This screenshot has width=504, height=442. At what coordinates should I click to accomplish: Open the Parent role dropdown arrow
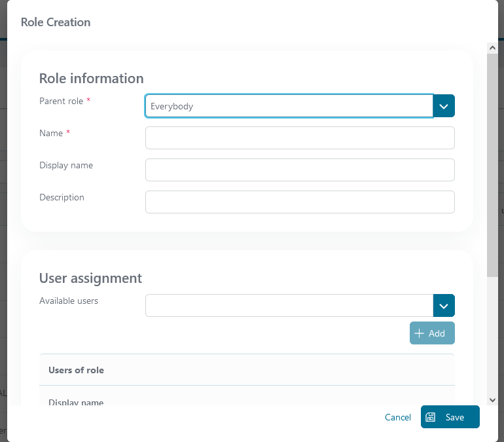click(444, 106)
